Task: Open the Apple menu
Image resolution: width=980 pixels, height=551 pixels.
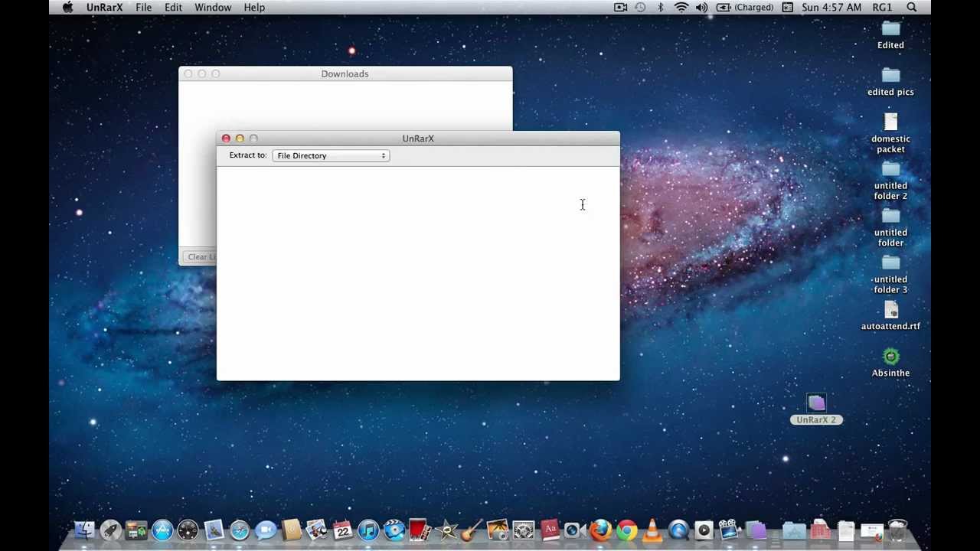Action: click(x=67, y=8)
